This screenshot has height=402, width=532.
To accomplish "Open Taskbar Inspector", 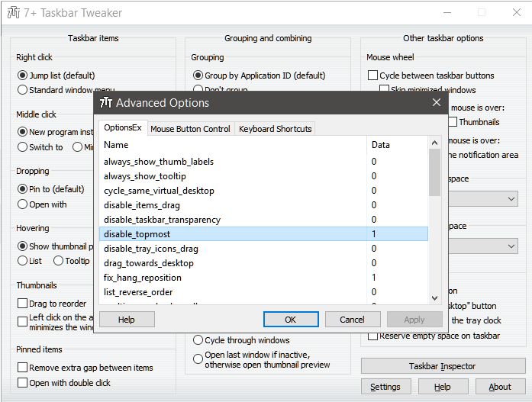I will (x=443, y=366).
